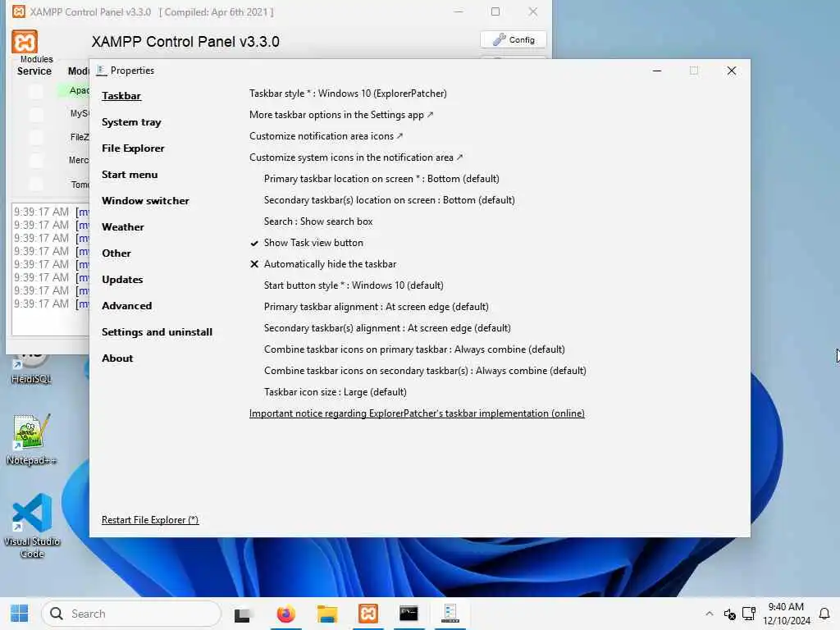Change Start button style option

(x=354, y=285)
